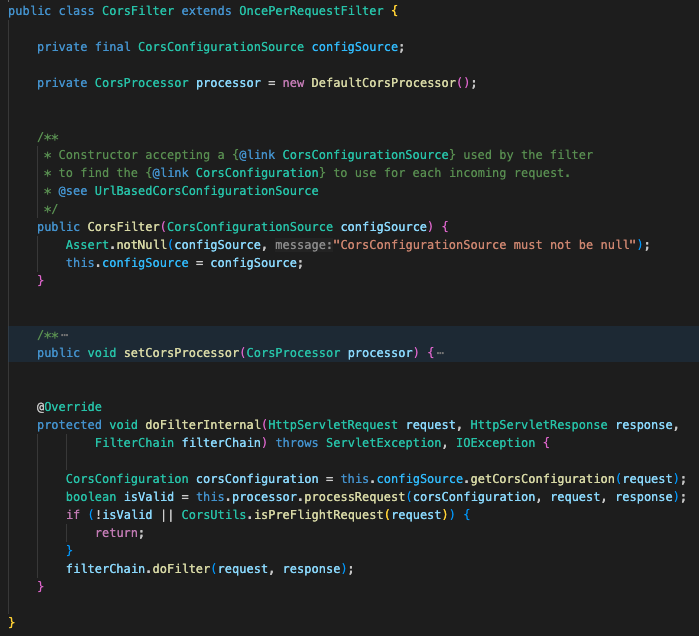Click the CorsFilter constructor name

coord(123,227)
